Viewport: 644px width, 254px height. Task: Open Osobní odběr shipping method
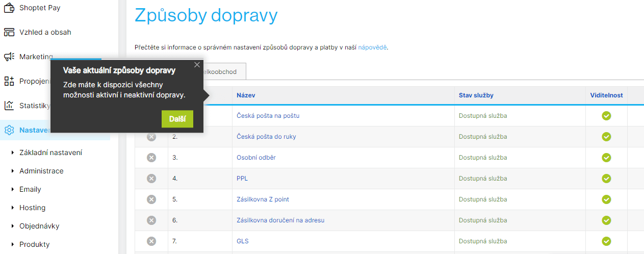tap(256, 158)
